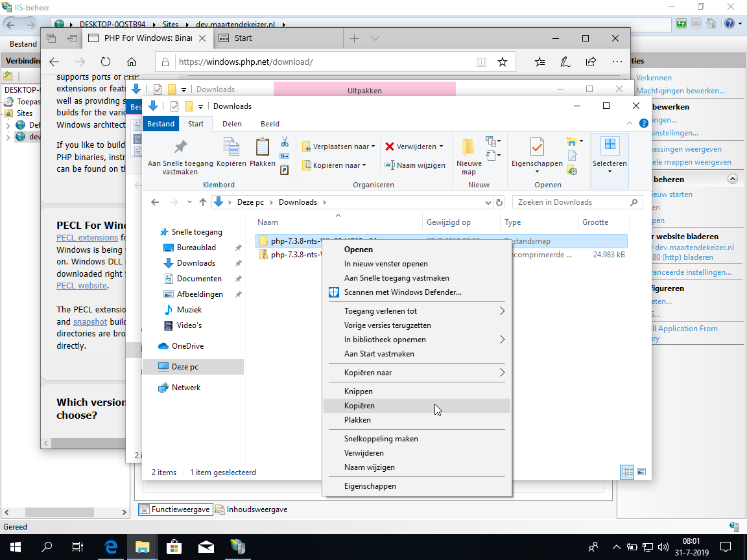Click the blue help question mark in Explorer
Image resolution: width=747 pixels, height=560 pixels.
pyautogui.click(x=644, y=123)
